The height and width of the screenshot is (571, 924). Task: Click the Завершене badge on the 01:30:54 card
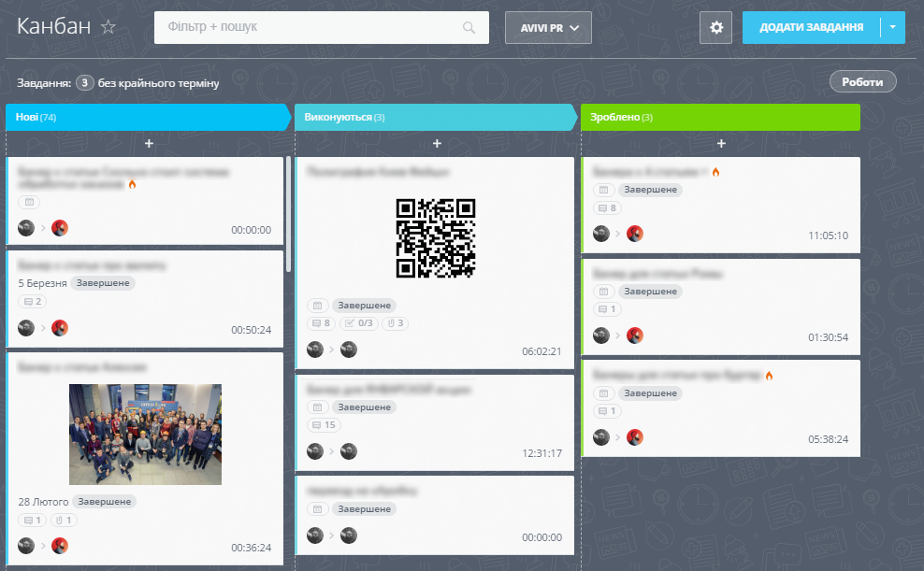[651, 292]
